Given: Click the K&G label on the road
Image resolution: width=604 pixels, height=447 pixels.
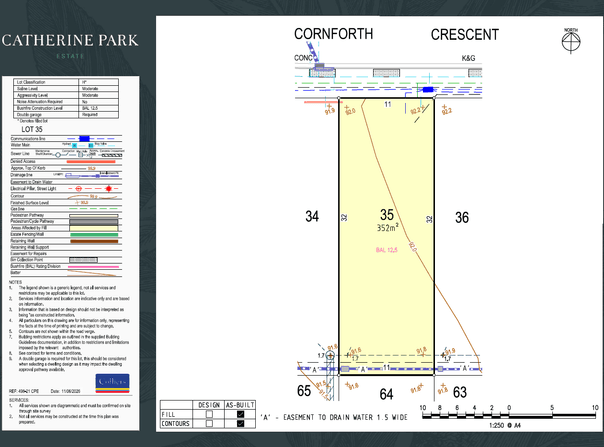Looking at the screenshot, I should 468,58.
